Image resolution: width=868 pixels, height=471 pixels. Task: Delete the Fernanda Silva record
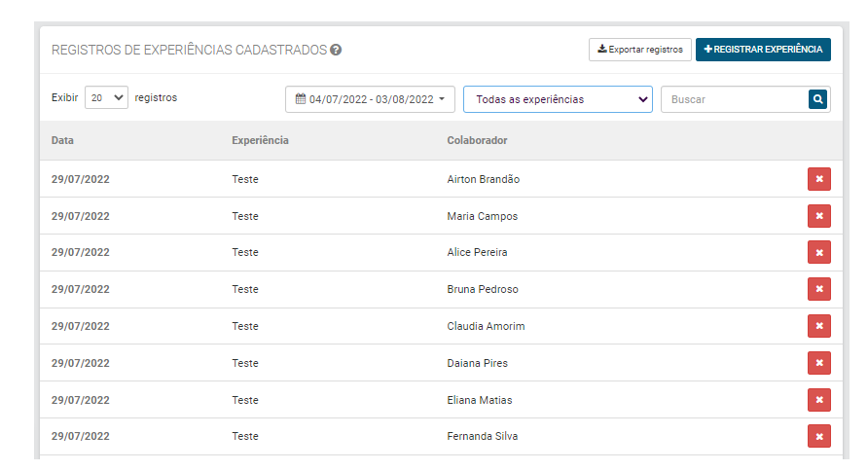point(818,436)
